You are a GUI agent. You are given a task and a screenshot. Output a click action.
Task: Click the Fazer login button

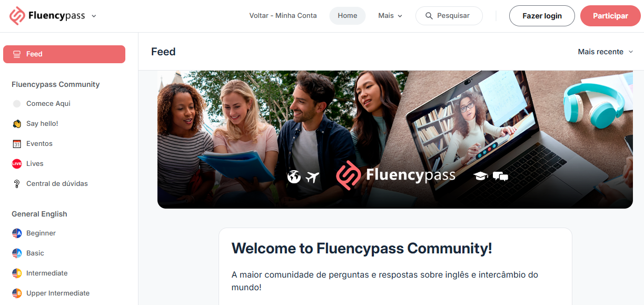542,16
